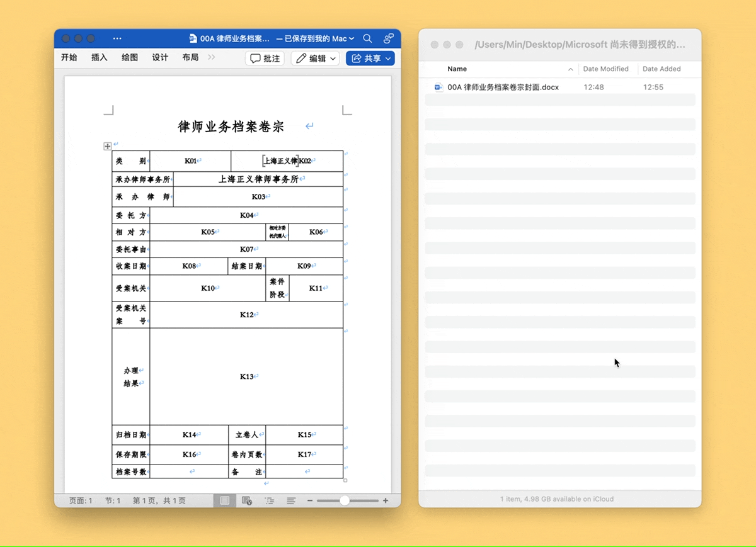Click the docx file icon in Finder
This screenshot has height=547, width=756.
pyautogui.click(x=438, y=87)
